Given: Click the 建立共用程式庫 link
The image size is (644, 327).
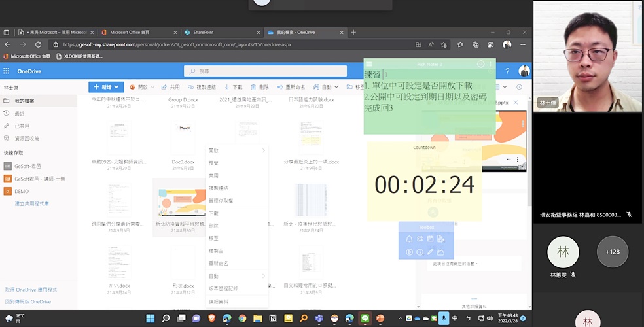Looking at the screenshot, I should pos(31,203).
